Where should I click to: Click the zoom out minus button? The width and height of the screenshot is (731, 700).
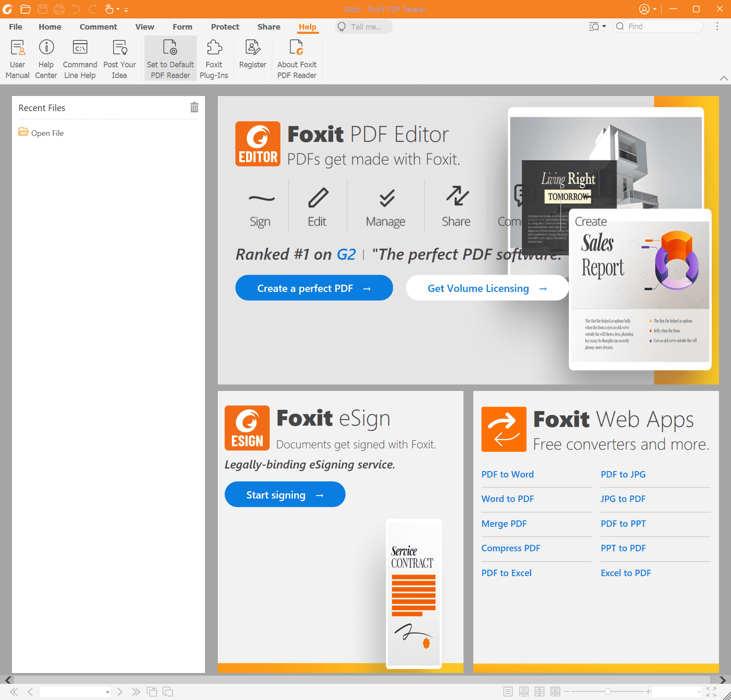coord(567,691)
